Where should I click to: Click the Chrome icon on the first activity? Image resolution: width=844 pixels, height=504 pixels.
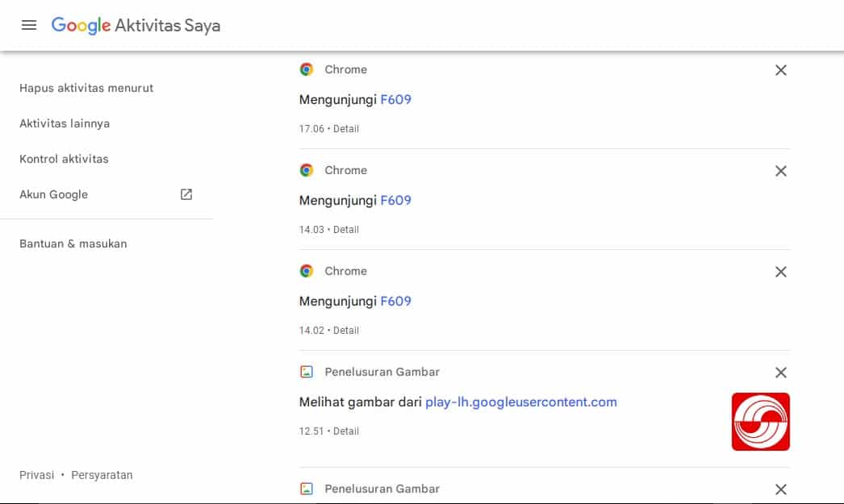307,69
